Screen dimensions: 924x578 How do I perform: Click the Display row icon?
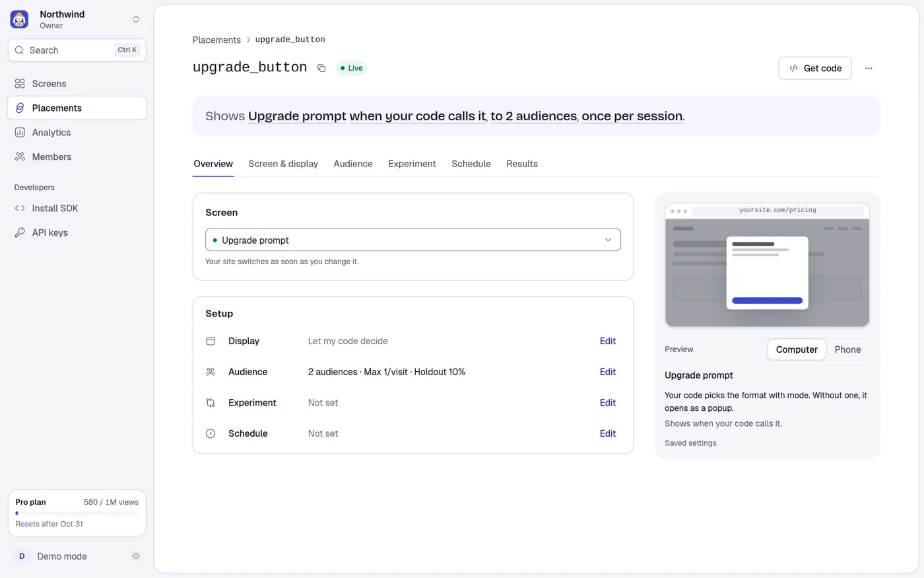211,341
